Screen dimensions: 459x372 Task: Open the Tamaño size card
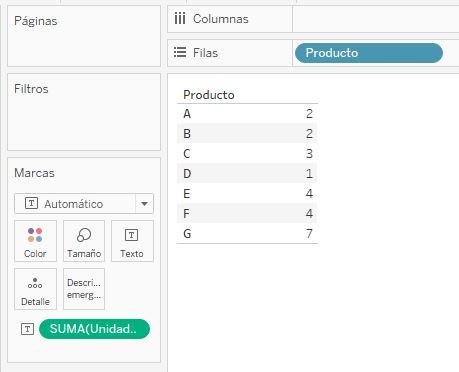pyautogui.click(x=84, y=241)
